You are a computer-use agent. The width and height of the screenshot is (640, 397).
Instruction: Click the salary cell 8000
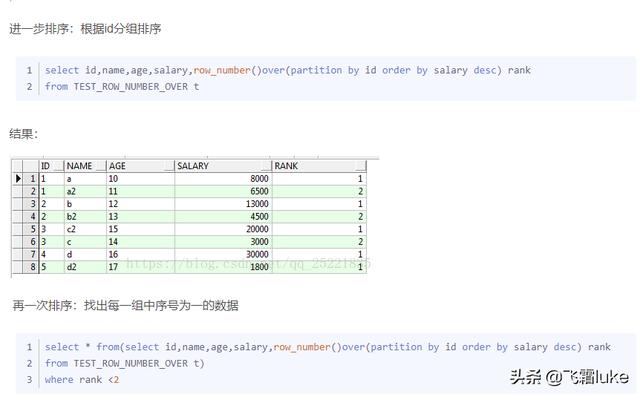[223, 179]
